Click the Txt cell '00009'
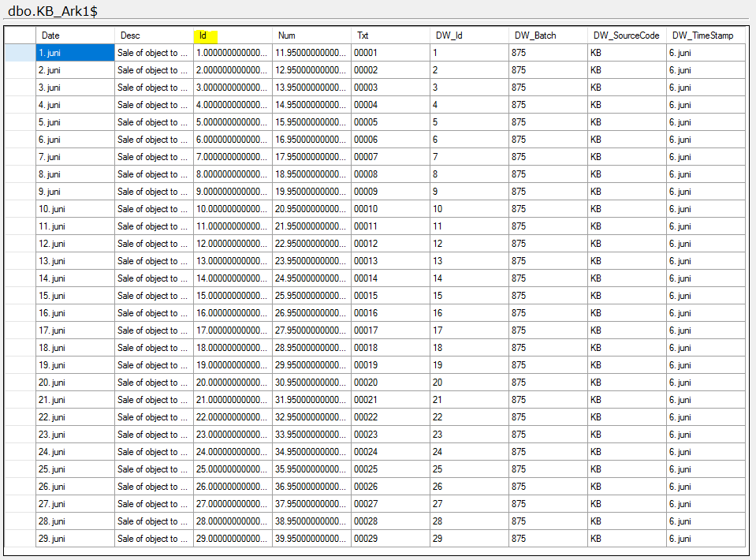756x560 pixels. (390, 192)
